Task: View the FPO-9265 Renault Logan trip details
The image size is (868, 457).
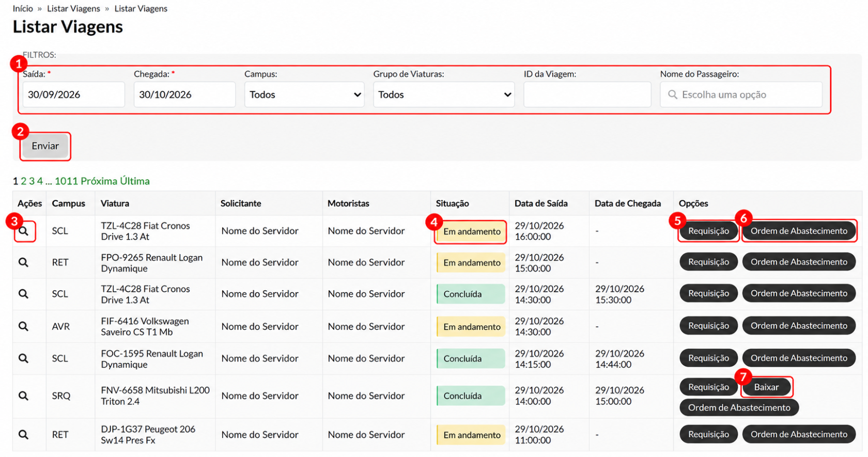Action: [23, 262]
